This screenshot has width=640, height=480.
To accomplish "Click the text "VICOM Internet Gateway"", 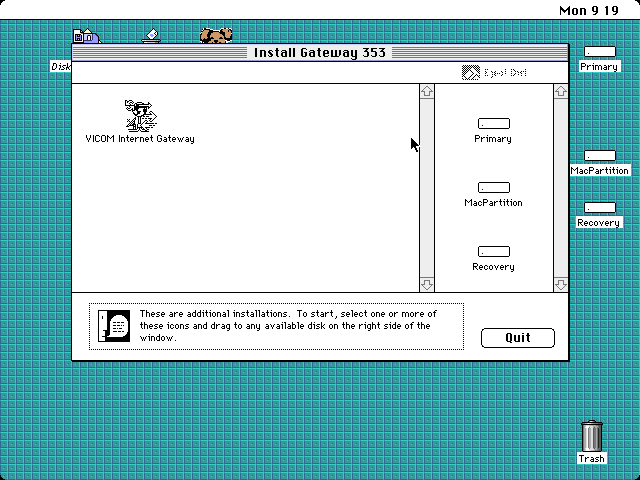I will pyautogui.click(x=140, y=139).
